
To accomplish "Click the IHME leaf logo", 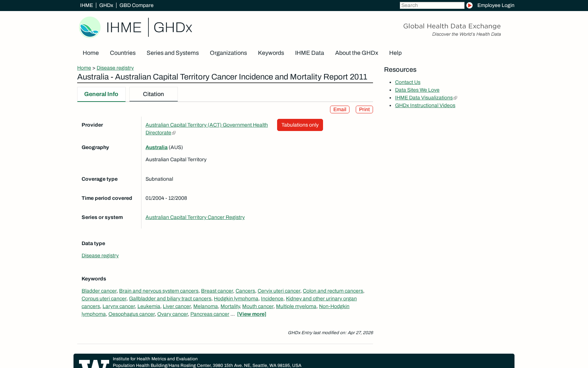I will tap(90, 27).
